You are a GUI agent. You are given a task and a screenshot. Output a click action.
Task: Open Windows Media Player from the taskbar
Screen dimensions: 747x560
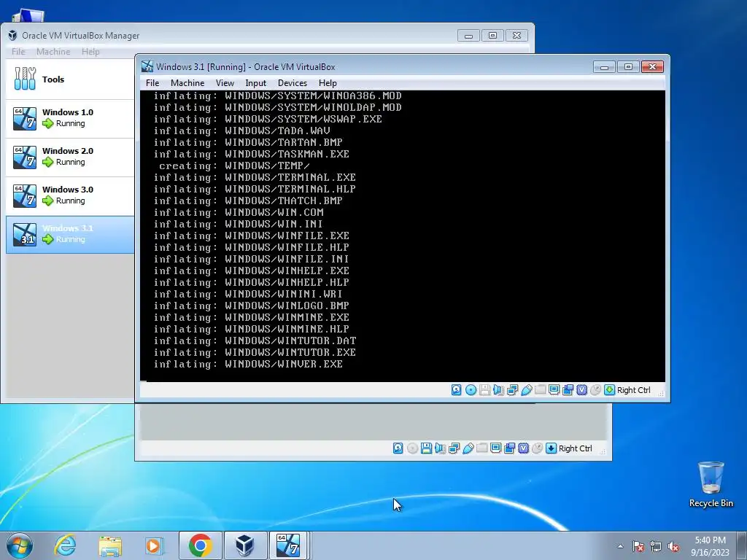point(154,545)
